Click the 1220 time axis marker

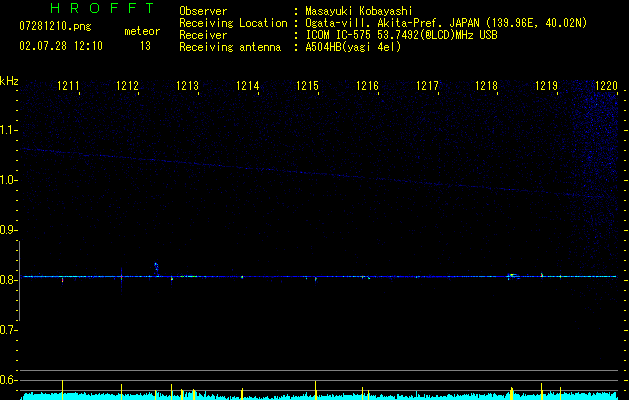tap(607, 85)
